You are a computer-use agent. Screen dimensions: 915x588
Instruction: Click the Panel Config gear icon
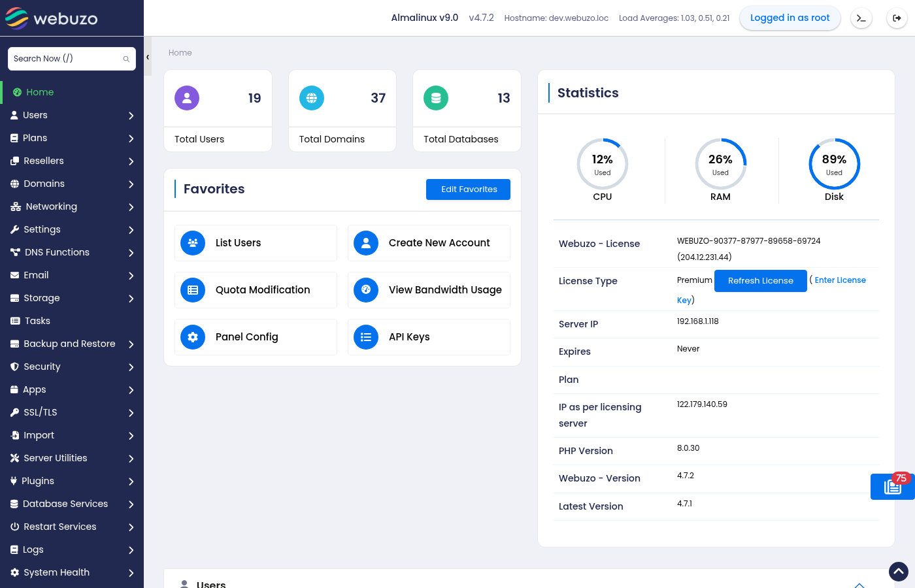(x=193, y=337)
